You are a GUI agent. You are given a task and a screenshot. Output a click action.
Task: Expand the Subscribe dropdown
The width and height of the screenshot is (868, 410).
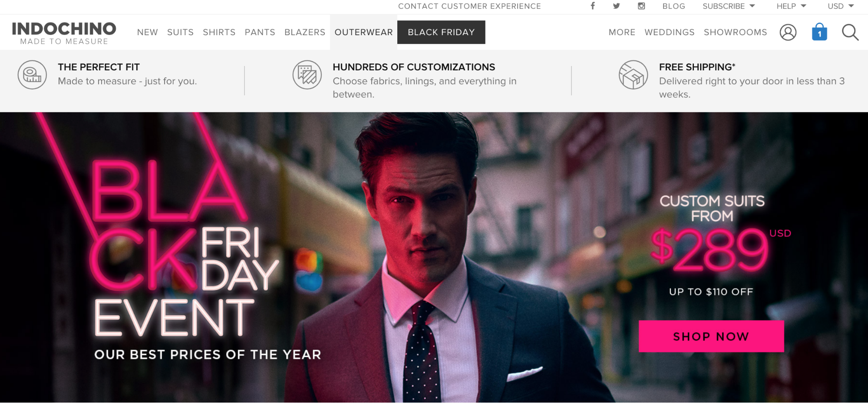click(x=729, y=6)
